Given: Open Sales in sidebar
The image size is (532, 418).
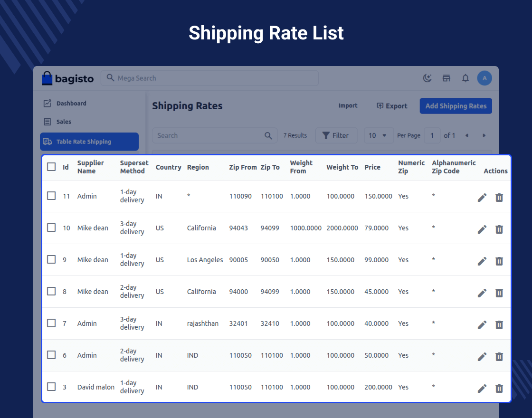Looking at the screenshot, I should (64, 122).
